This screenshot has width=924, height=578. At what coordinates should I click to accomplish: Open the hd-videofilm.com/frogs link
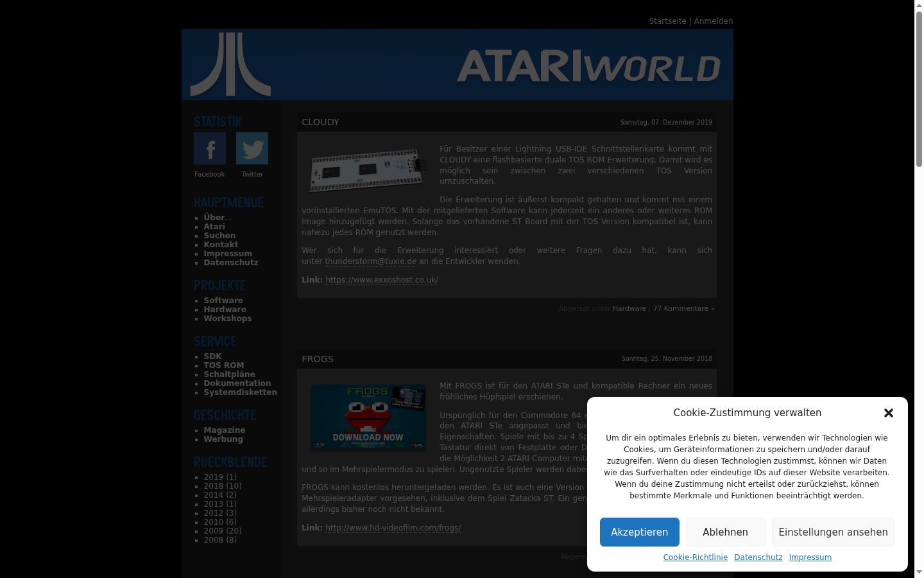(393, 528)
